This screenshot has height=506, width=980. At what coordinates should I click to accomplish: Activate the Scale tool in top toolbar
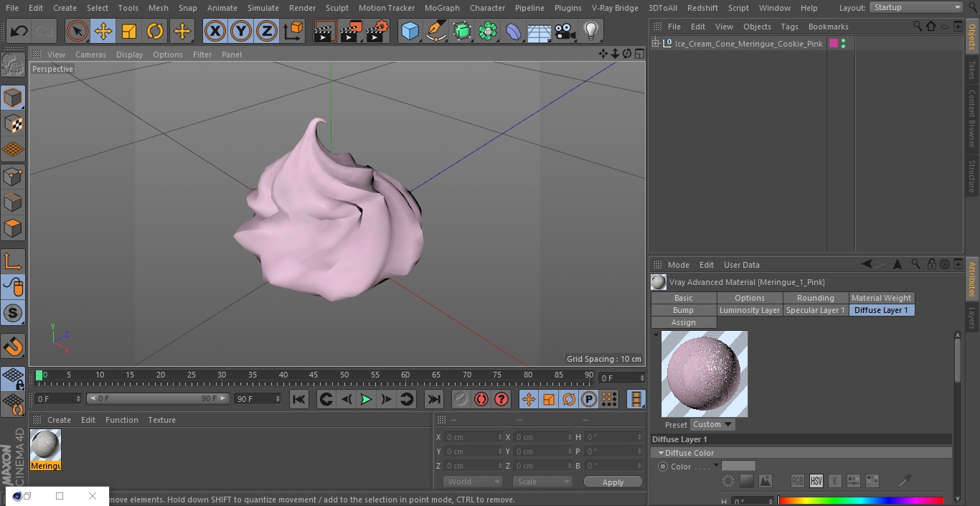[x=129, y=32]
